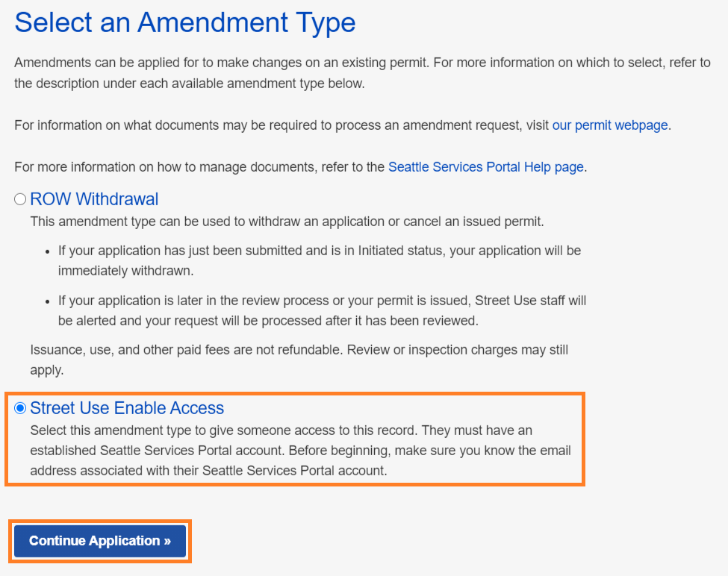Confirm Street Use Enable Access selection
The width and height of the screenshot is (728, 576).
tap(21, 407)
